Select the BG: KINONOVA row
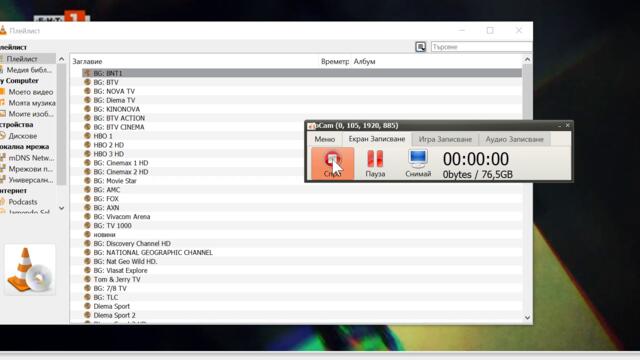 point(302,109)
